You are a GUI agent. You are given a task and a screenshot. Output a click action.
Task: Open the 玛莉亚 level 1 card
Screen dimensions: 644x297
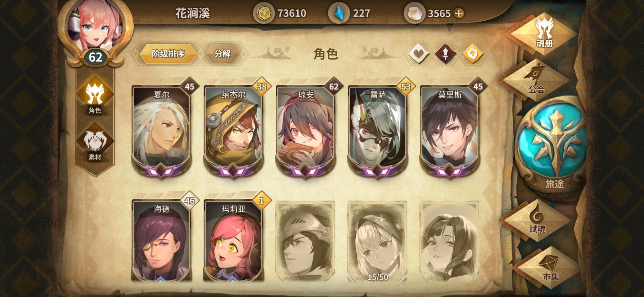(233, 239)
